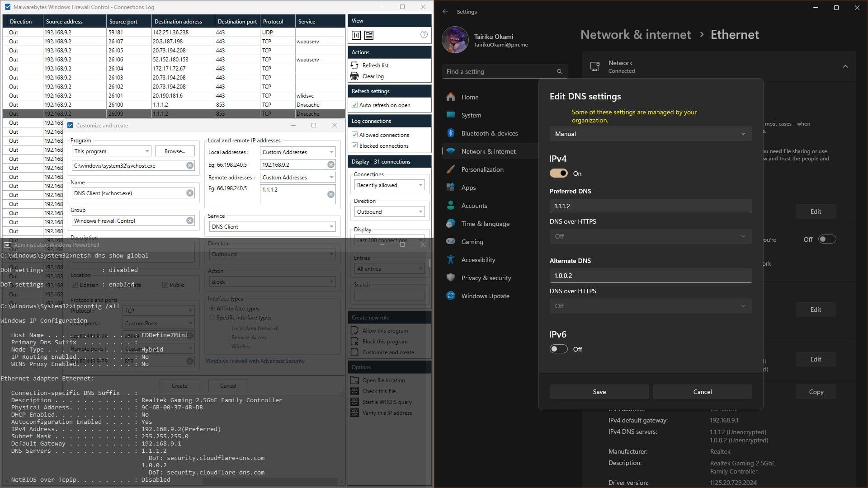Click the Preferred DNS input field

[651, 206]
